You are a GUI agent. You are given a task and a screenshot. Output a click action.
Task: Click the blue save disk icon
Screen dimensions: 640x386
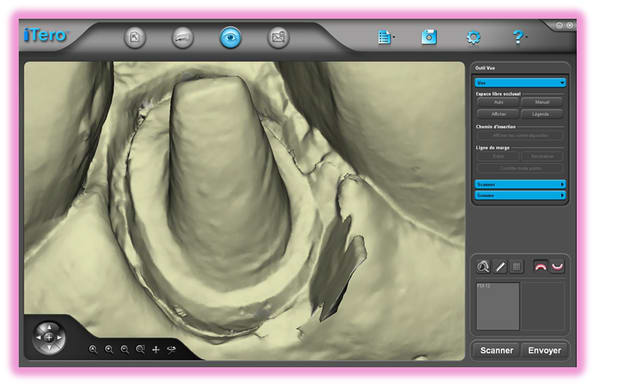pyautogui.click(x=429, y=37)
